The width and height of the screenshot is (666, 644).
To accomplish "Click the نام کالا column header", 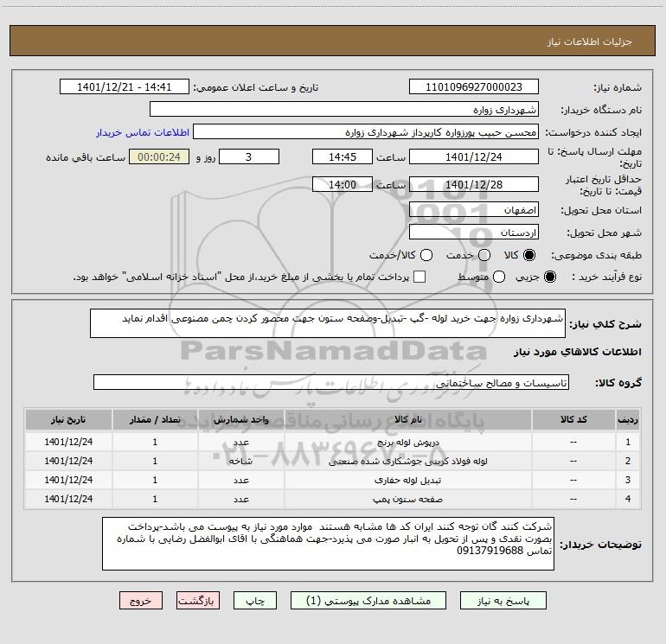I will [407, 419].
